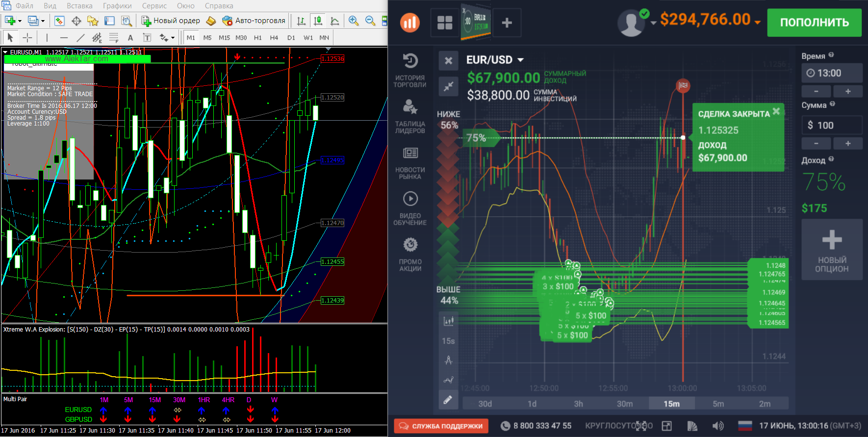Switch the chart to line chart view

335,21
